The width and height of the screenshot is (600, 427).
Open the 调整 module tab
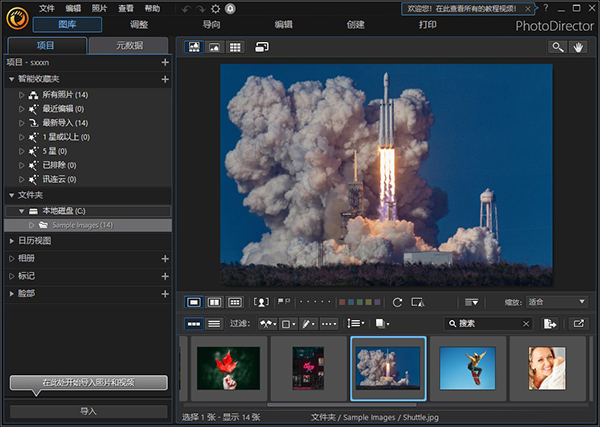point(139,24)
